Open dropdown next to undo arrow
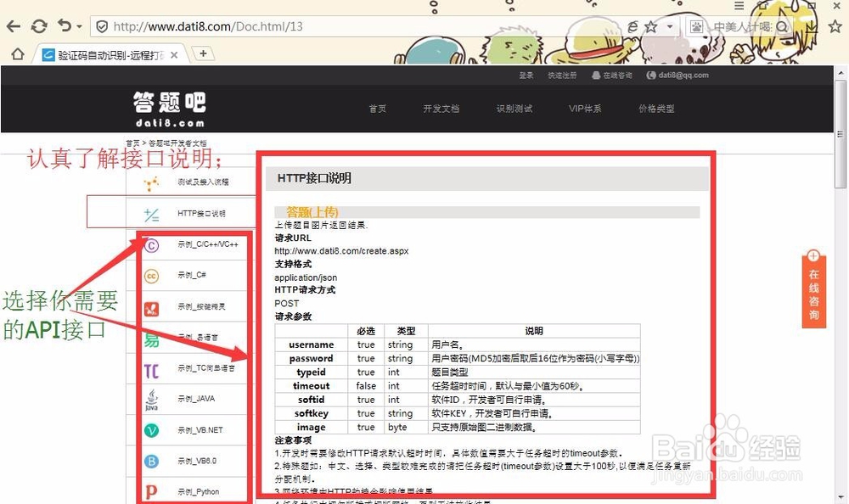Viewport: 849px width, 504px height. [79, 26]
